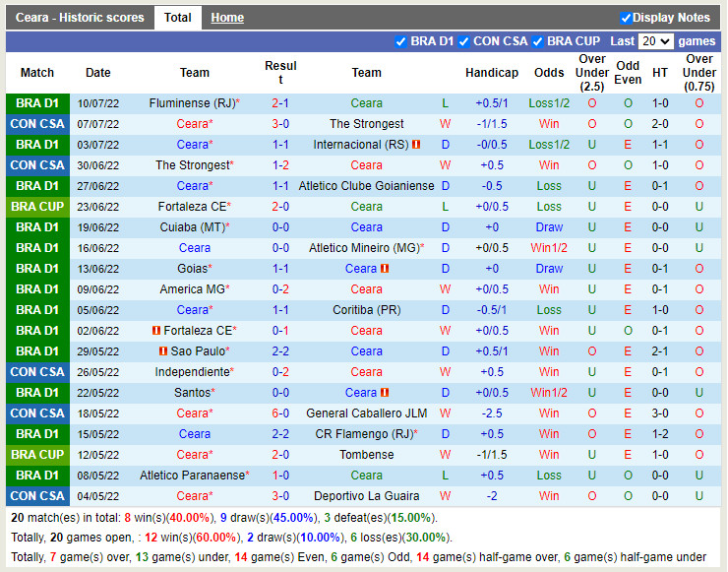Viewport: 728px width, 572px height.
Task: Open General Caballero JLM team link
Action: coord(366,413)
